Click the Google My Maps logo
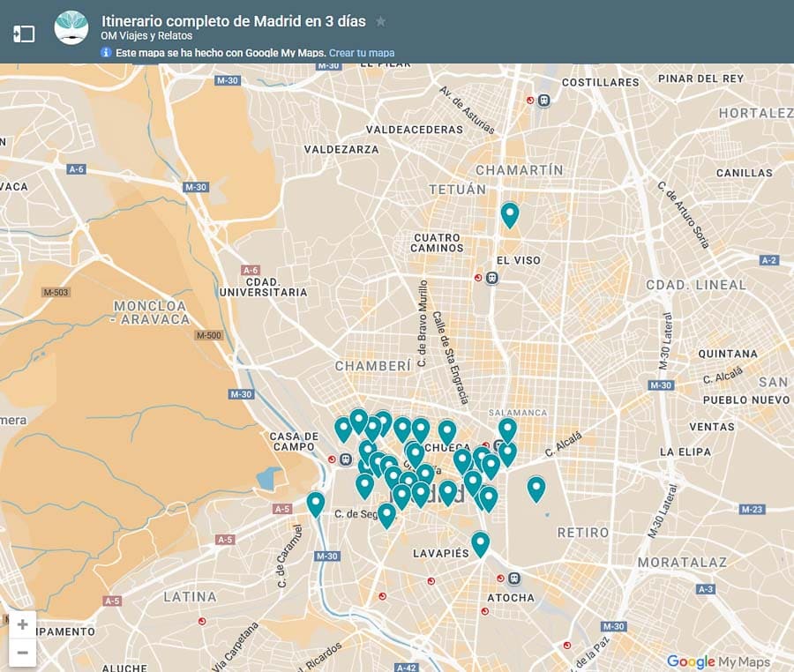 click(718, 661)
